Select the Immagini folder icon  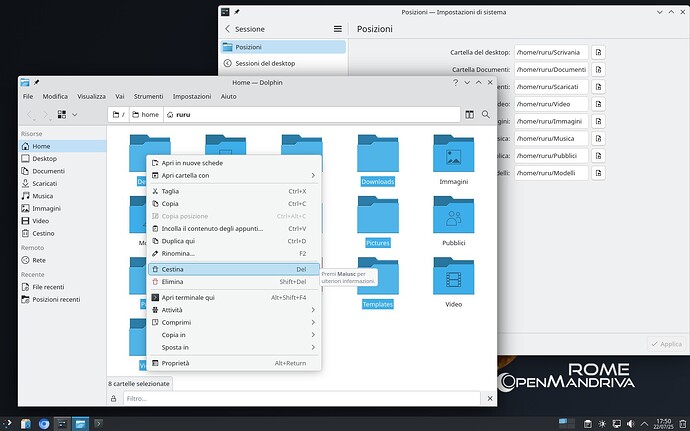tap(453, 155)
